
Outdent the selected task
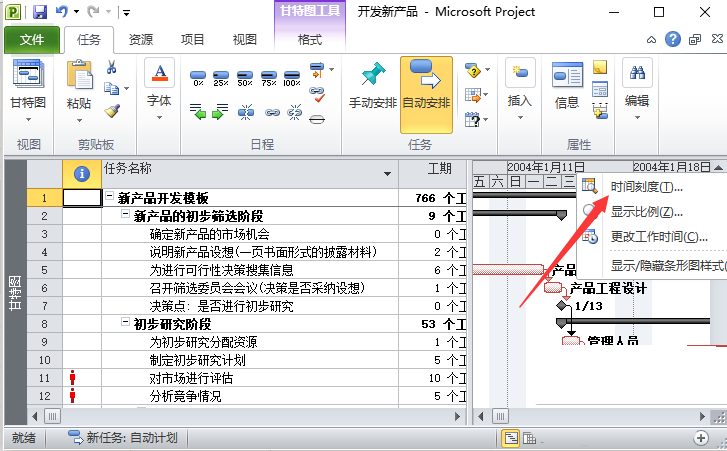[198, 112]
